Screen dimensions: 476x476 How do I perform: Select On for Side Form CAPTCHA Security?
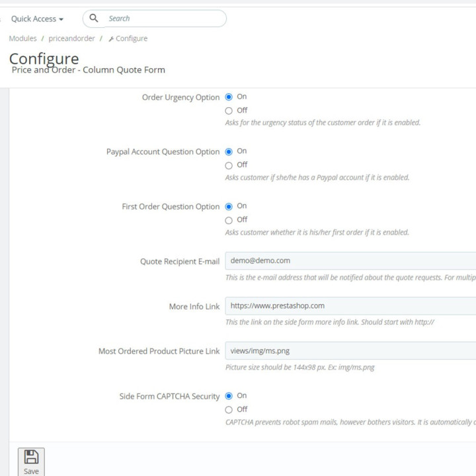229,396
